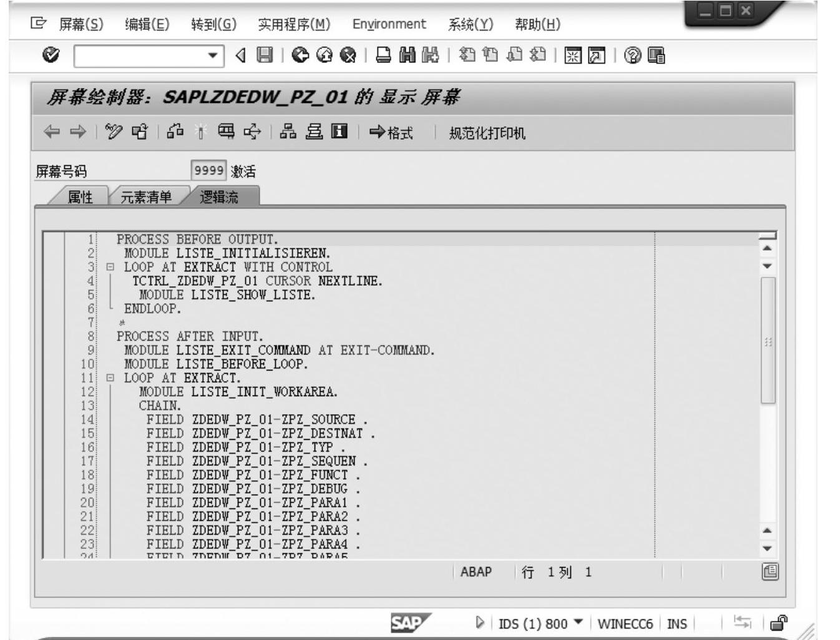Select the 逻辑流 tab

click(218, 197)
